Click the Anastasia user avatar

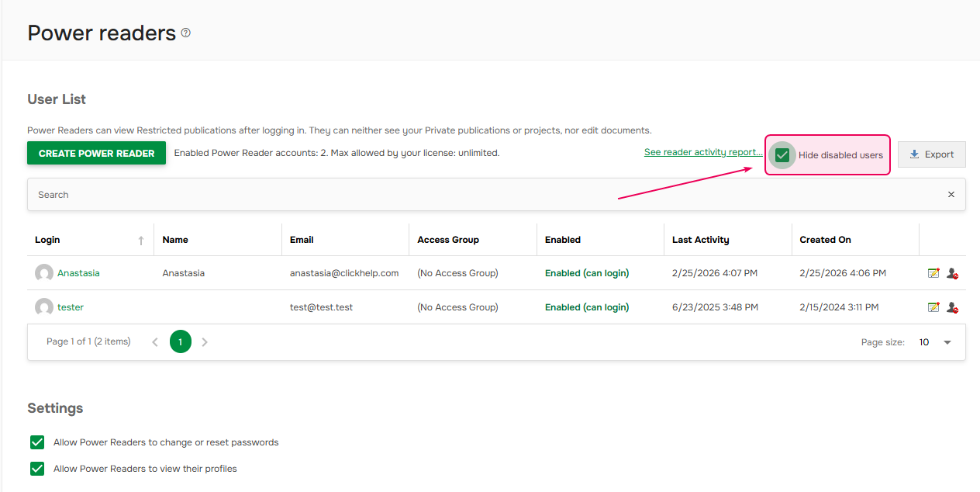tap(44, 273)
